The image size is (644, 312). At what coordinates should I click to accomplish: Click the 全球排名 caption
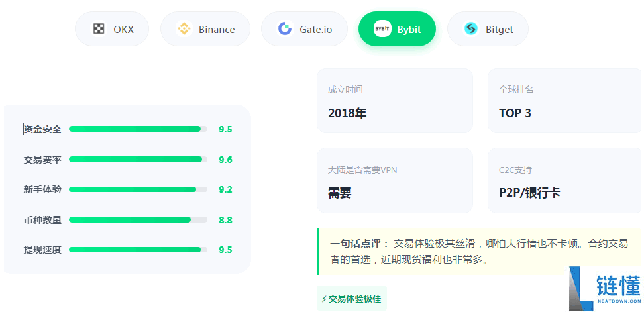(516, 89)
